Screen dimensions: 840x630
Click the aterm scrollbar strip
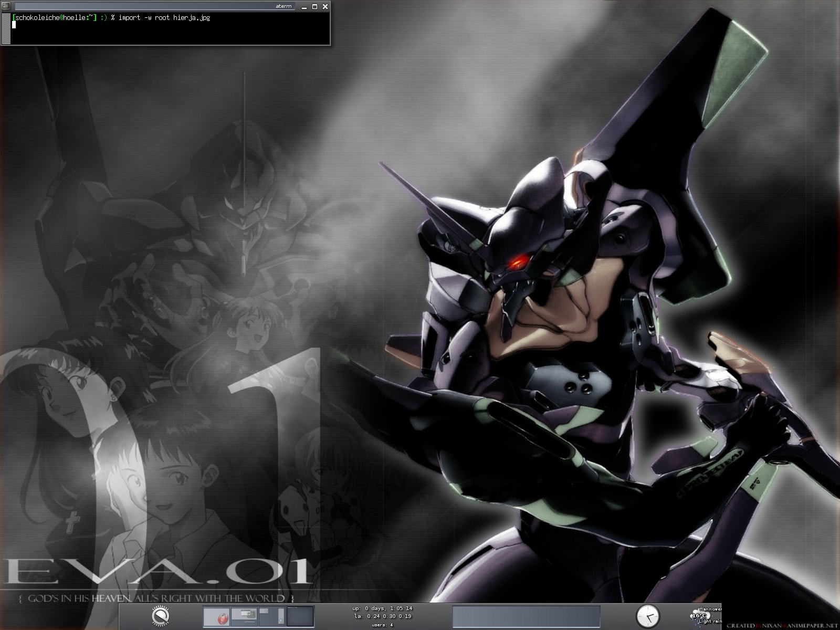pyautogui.click(x=6, y=28)
